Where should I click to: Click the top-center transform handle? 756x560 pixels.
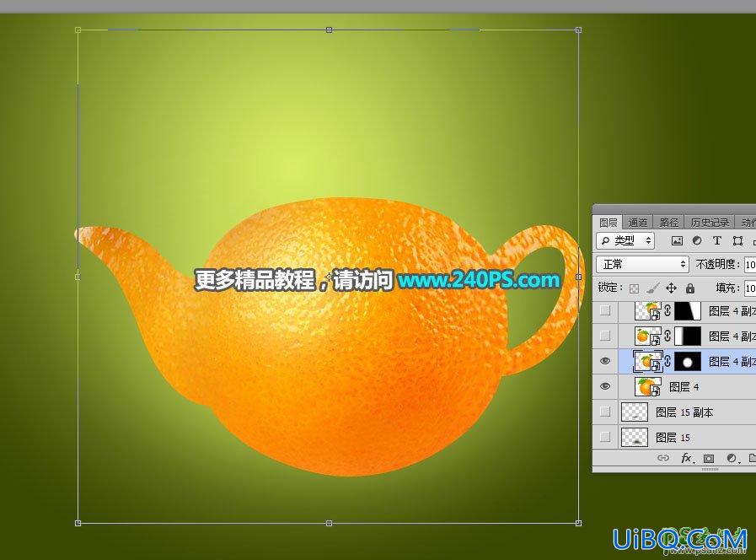(329, 30)
